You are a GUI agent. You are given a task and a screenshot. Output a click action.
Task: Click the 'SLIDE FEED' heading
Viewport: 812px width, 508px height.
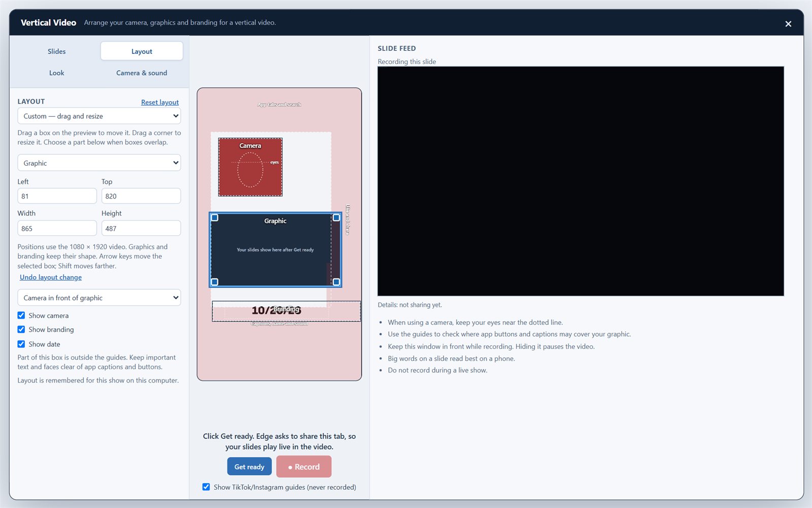[x=396, y=48]
